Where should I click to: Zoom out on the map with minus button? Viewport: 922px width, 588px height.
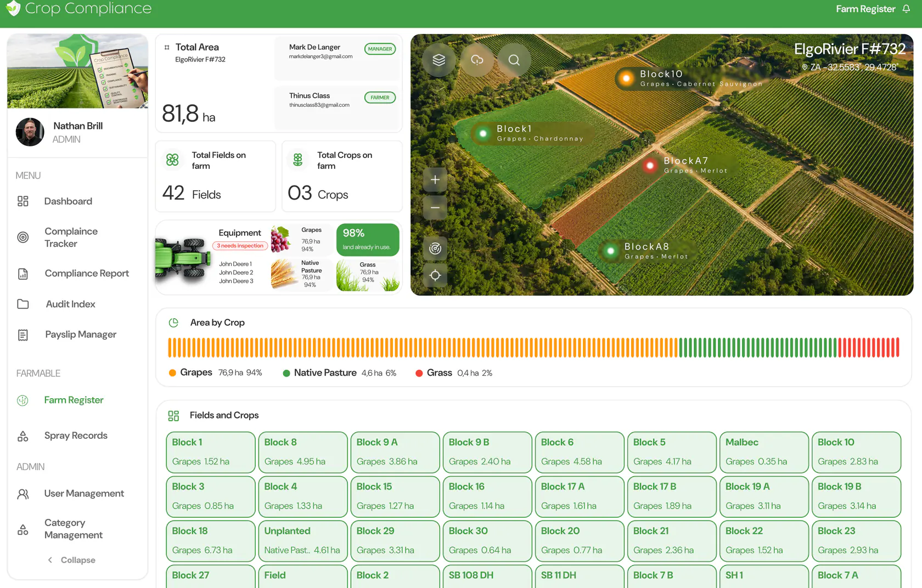[x=435, y=207]
